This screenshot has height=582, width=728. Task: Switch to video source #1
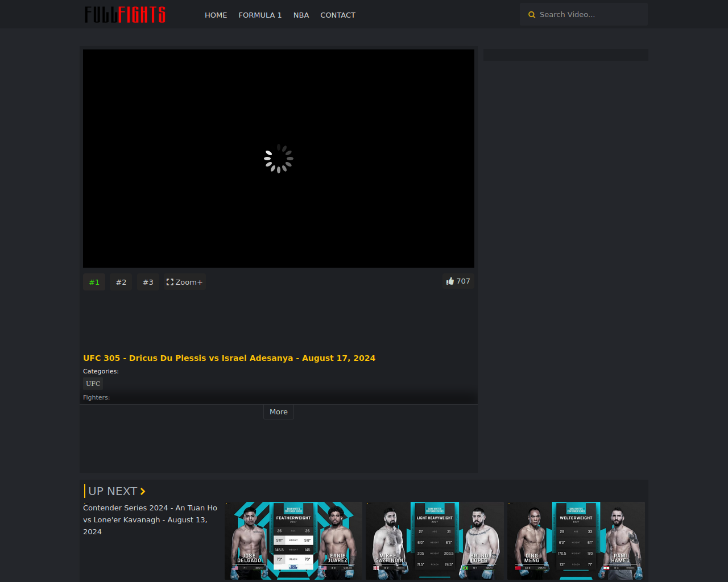[x=94, y=282]
